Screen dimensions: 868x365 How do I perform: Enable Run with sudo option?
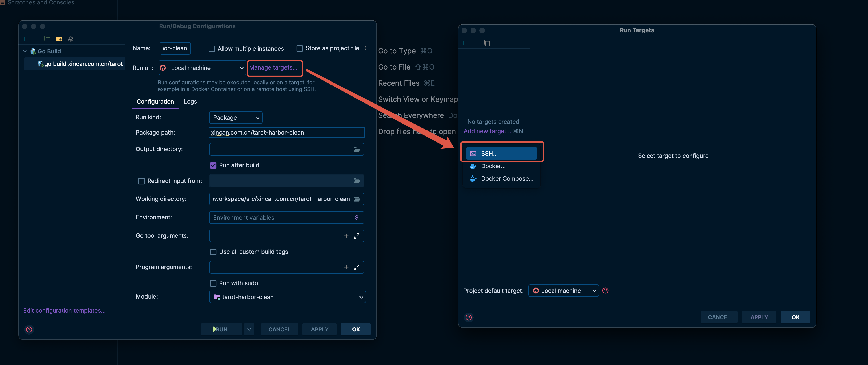(213, 283)
